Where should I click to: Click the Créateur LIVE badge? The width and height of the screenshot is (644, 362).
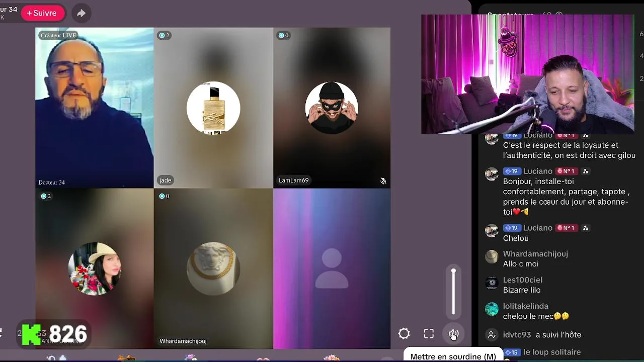(58, 35)
